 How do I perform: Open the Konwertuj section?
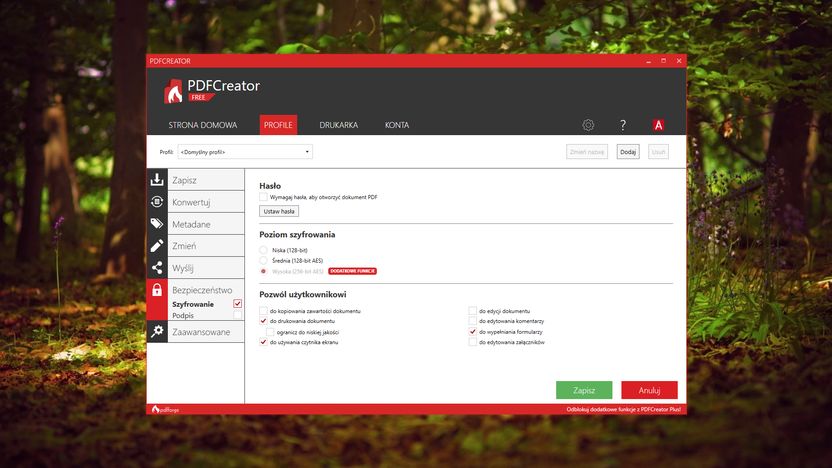[206, 202]
